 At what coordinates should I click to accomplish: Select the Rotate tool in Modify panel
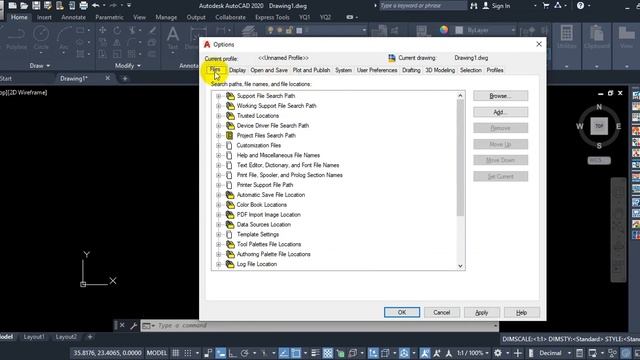117,30
